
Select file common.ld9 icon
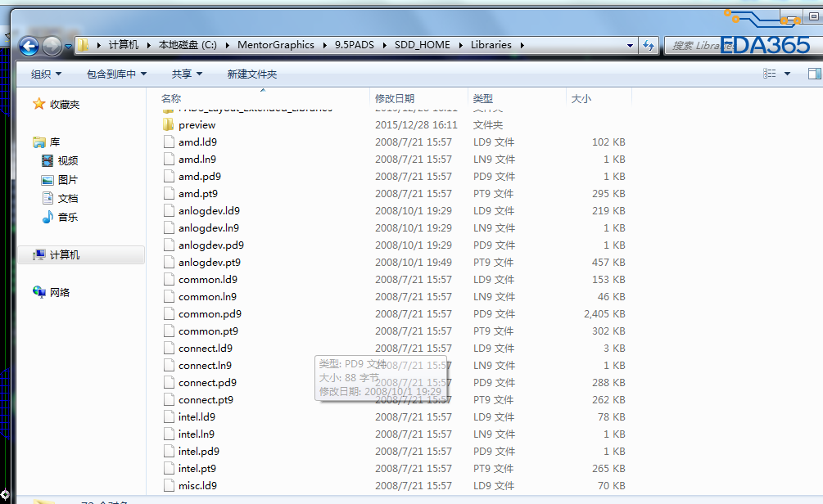click(x=169, y=280)
